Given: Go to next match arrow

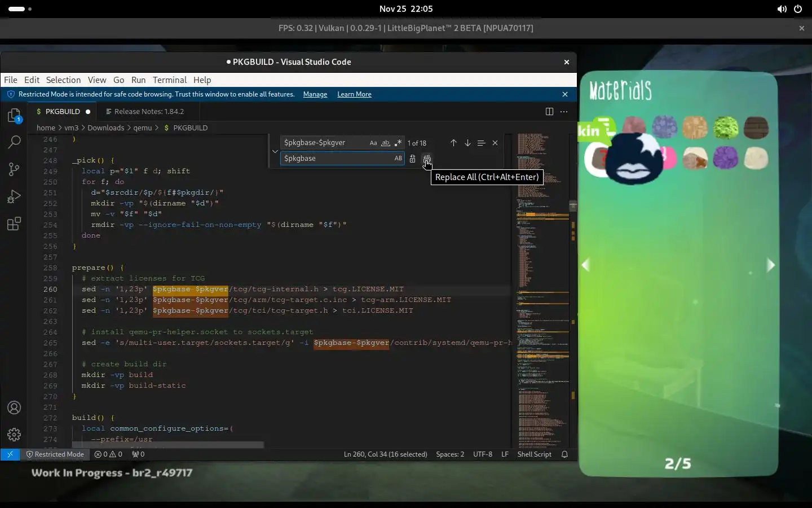Looking at the screenshot, I should click(467, 143).
